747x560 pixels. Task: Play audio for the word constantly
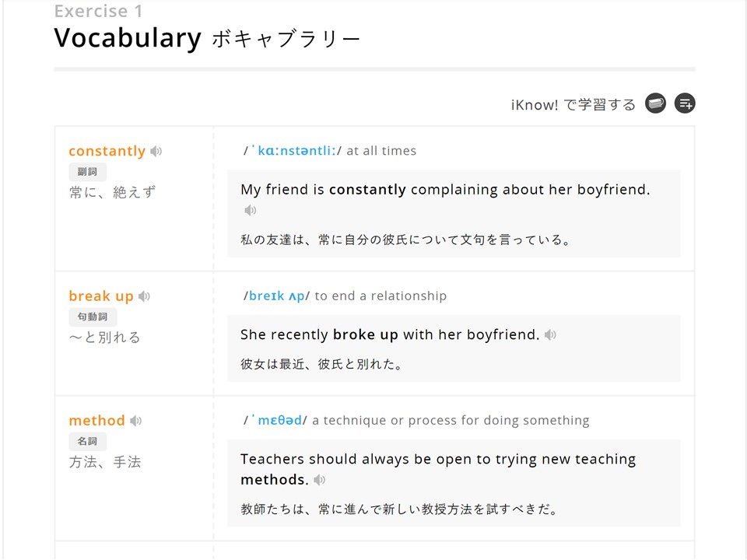[156, 152]
